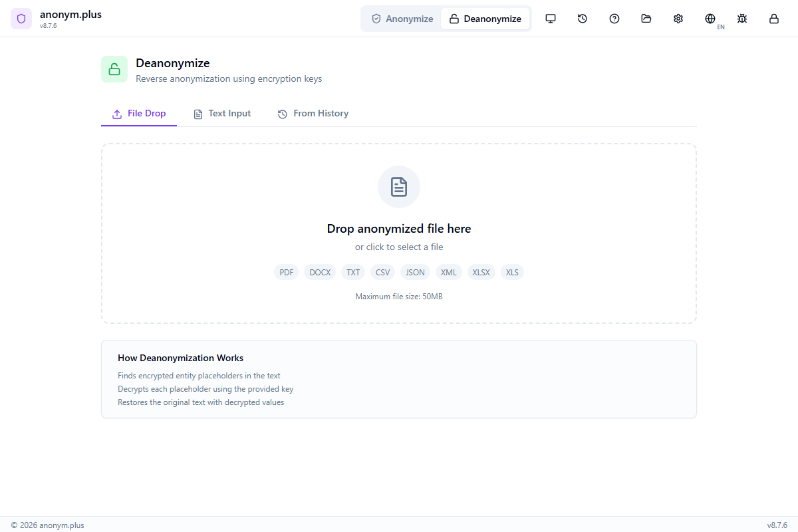Open the history panel via clock icon
This screenshot has height=532, width=798.
pyautogui.click(x=583, y=19)
